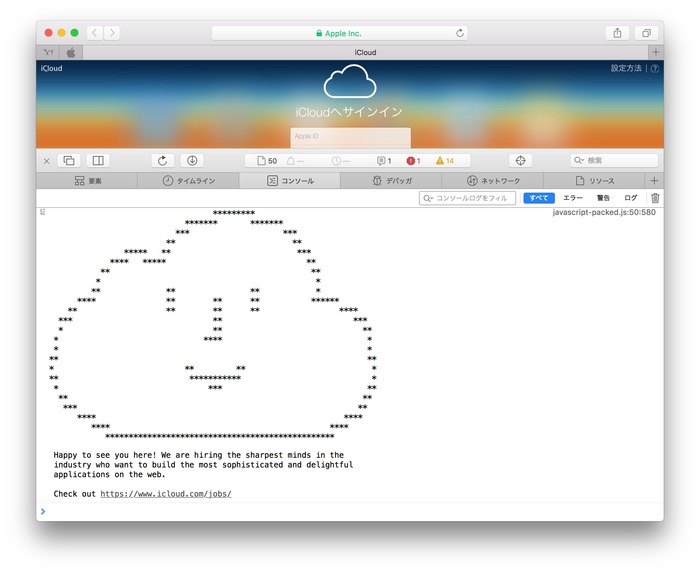The width and height of the screenshot is (700, 573).
Task: Open the Share menu icon
Action: tap(617, 33)
